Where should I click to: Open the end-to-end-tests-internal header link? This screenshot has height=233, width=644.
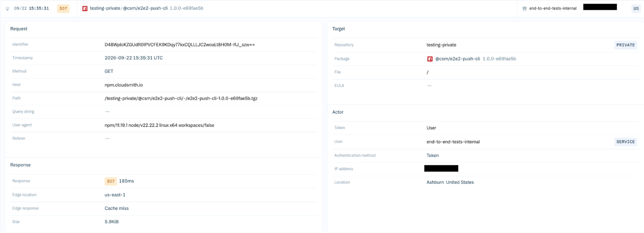pos(553,8)
